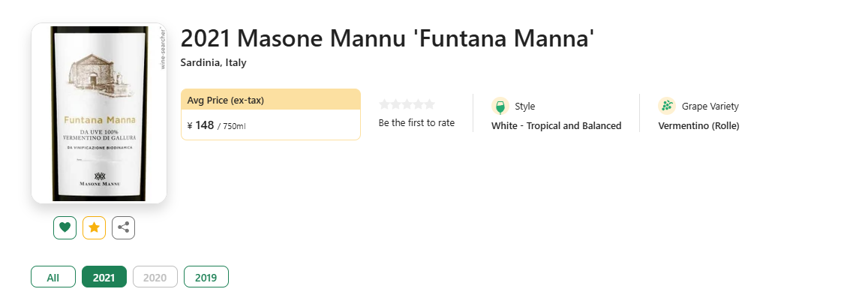Viewport: 868px width, 301px height.
Task: Switch to the All vintages tab
Action: [53, 277]
